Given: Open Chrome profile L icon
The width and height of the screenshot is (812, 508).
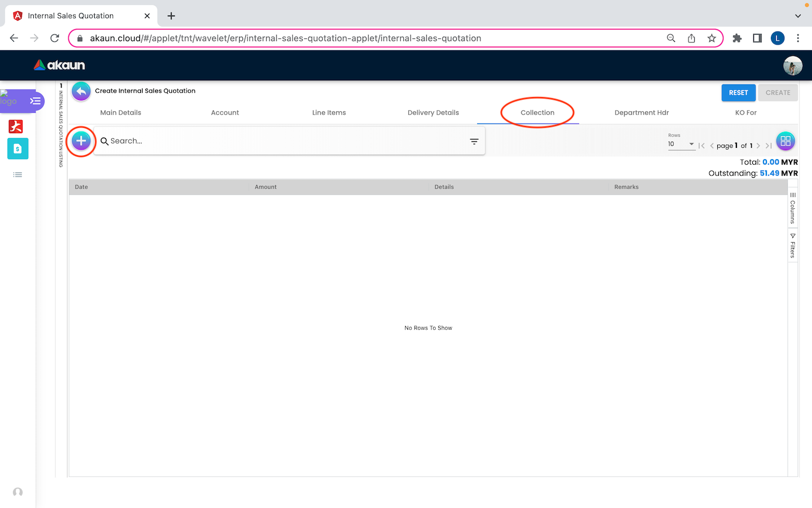Looking at the screenshot, I should click(x=778, y=38).
